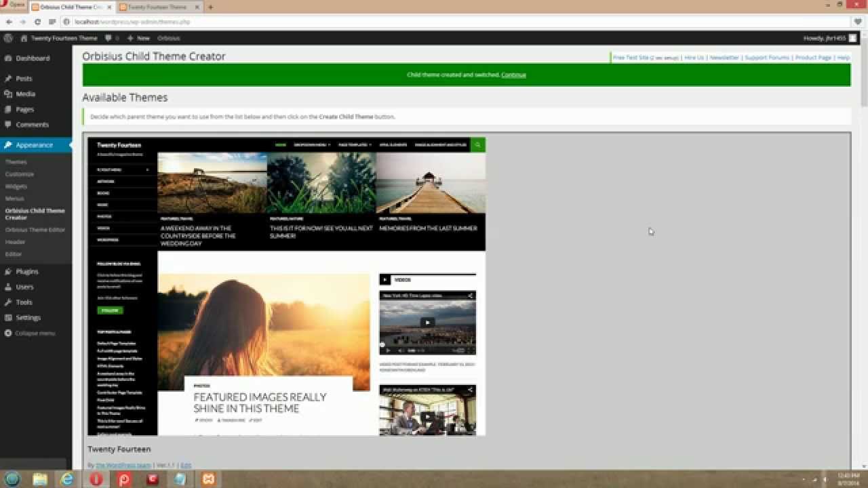Click the Plugins plug icon

click(8, 272)
